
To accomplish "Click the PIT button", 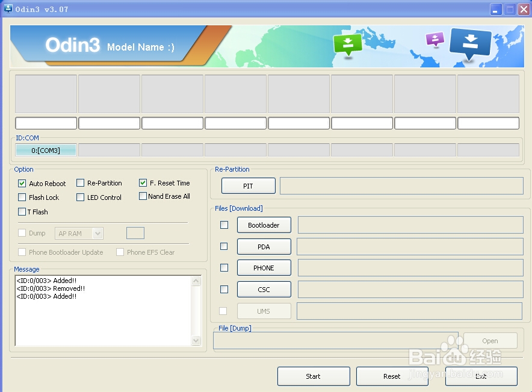I will (x=249, y=186).
